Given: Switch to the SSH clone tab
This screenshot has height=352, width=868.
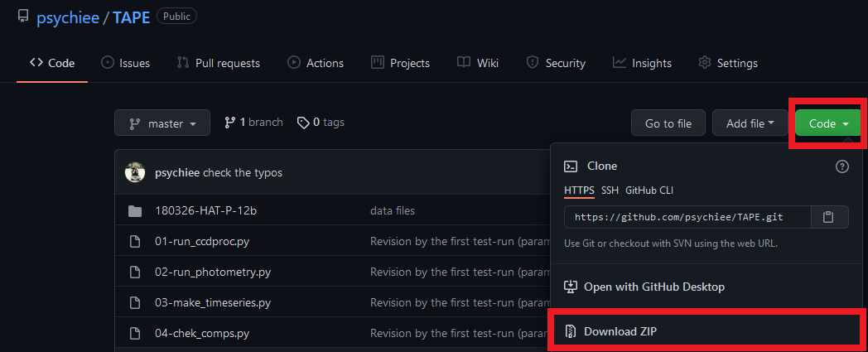Looking at the screenshot, I should [x=610, y=190].
